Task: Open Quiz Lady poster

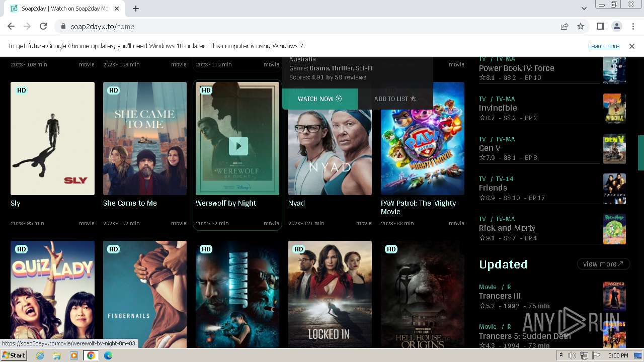Action: click(x=52, y=294)
